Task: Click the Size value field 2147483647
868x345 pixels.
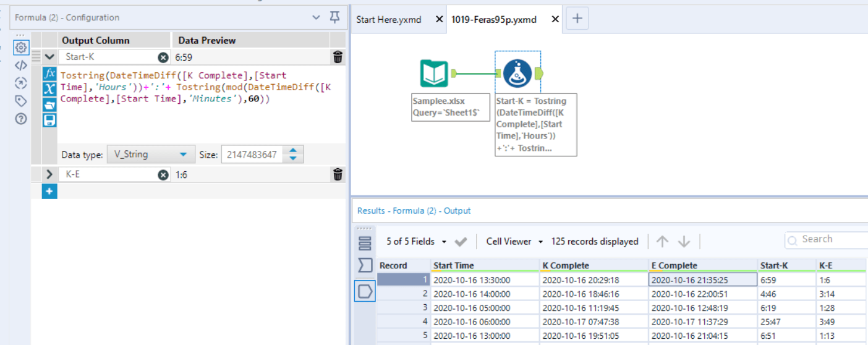Action: [253, 155]
